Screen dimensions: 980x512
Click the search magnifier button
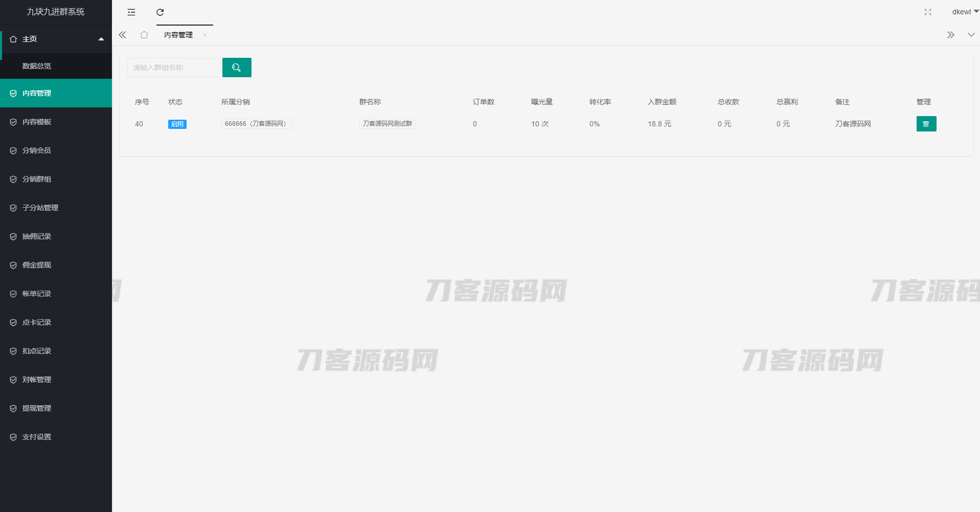tap(237, 68)
